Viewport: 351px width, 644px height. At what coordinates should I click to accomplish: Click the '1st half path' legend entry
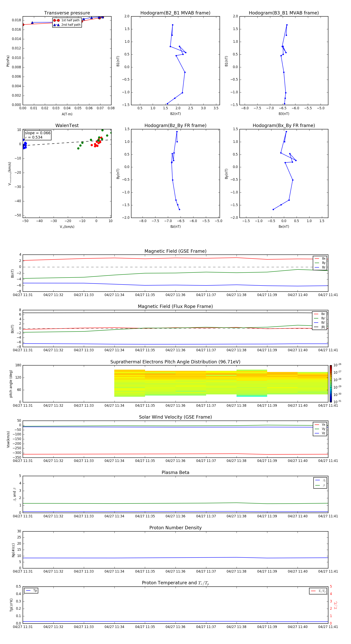point(67,20)
